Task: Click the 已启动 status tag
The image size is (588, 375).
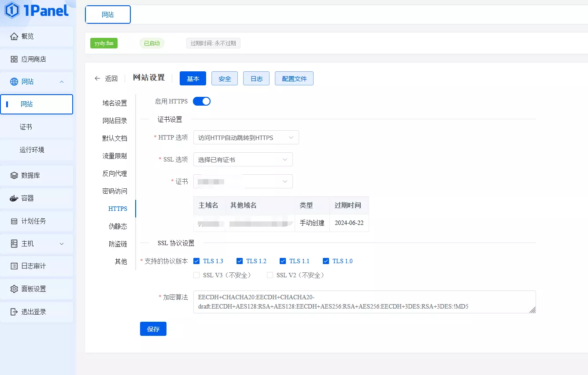Action: click(152, 43)
